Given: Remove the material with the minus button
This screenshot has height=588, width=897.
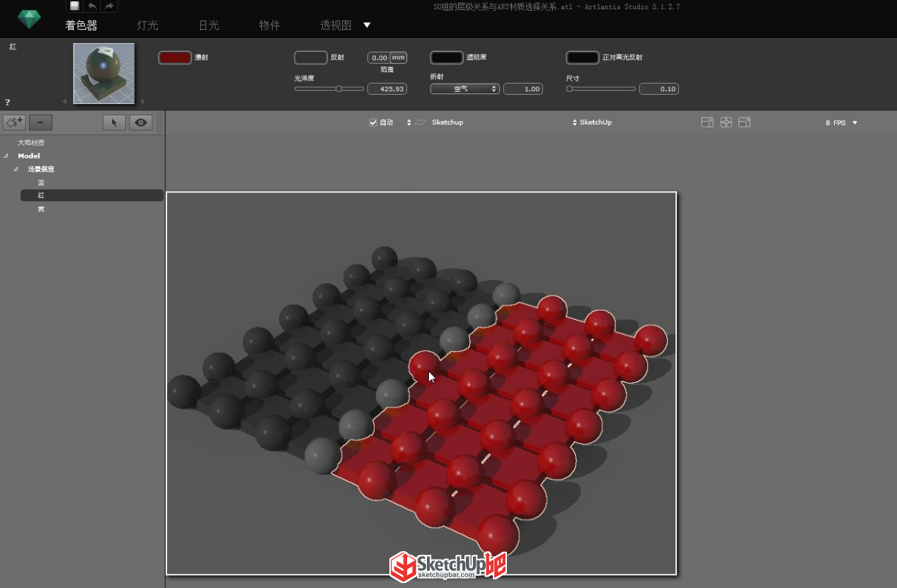Looking at the screenshot, I should coord(40,122).
